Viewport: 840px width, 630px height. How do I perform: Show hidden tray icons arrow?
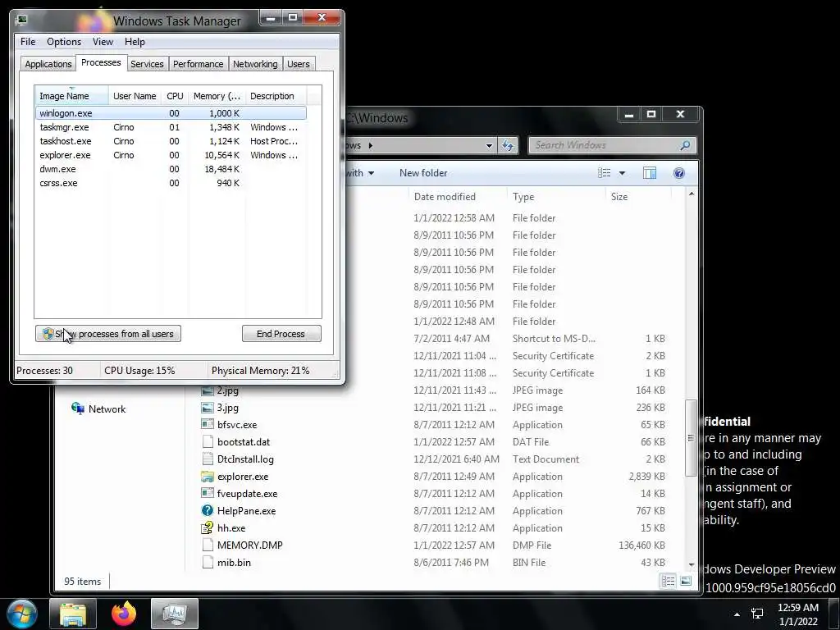(737, 614)
